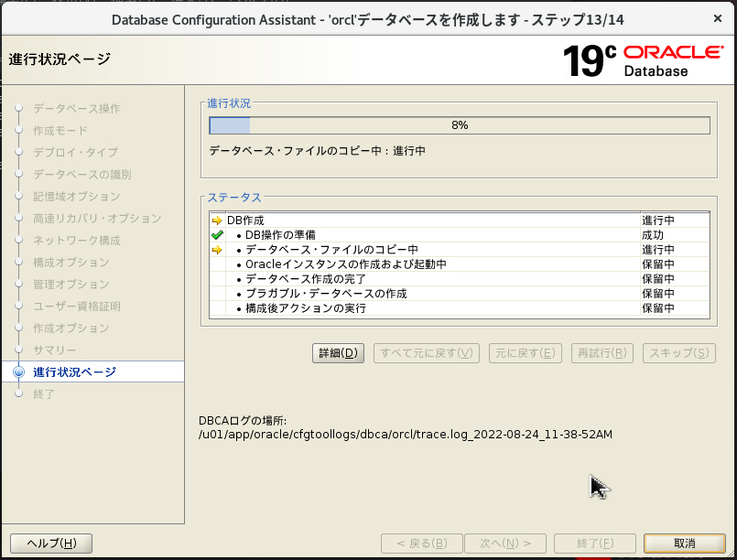The height and width of the screenshot is (560, 737).
Task: Click the データベース操作 step bullet icon
Action: pyautogui.click(x=20, y=109)
